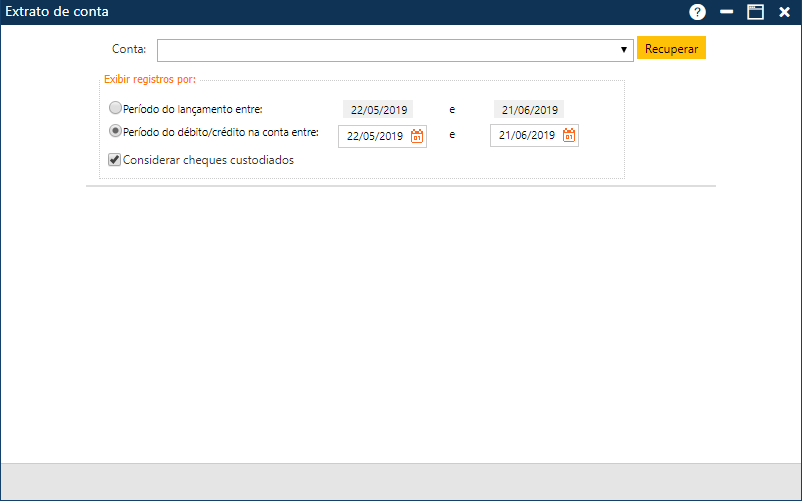802x501 pixels.
Task: Maximize the Extrato de conta window
Action: click(755, 12)
